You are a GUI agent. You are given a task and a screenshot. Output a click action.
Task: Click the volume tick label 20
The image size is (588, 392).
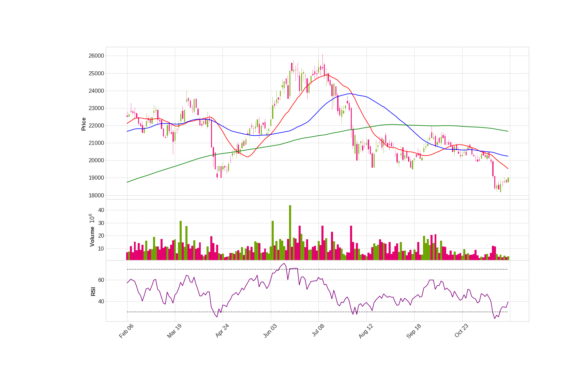tap(101, 236)
